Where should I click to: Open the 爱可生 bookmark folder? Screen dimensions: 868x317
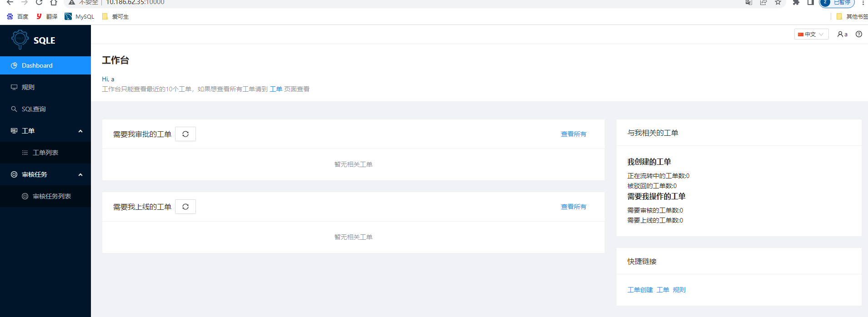(x=115, y=16)
